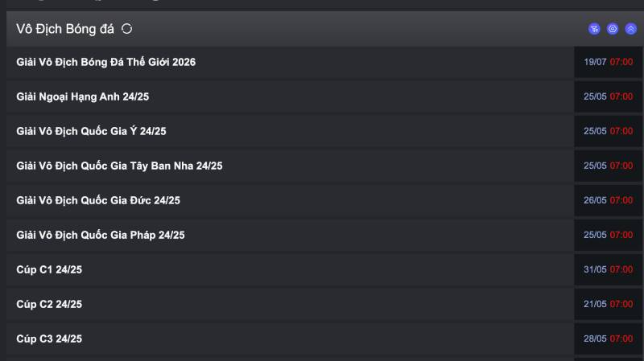Expand the Giải Ngoại Hạng Anh 24/25 row
644x361 pixels.
pyautogui.click(x=83, y=96)
